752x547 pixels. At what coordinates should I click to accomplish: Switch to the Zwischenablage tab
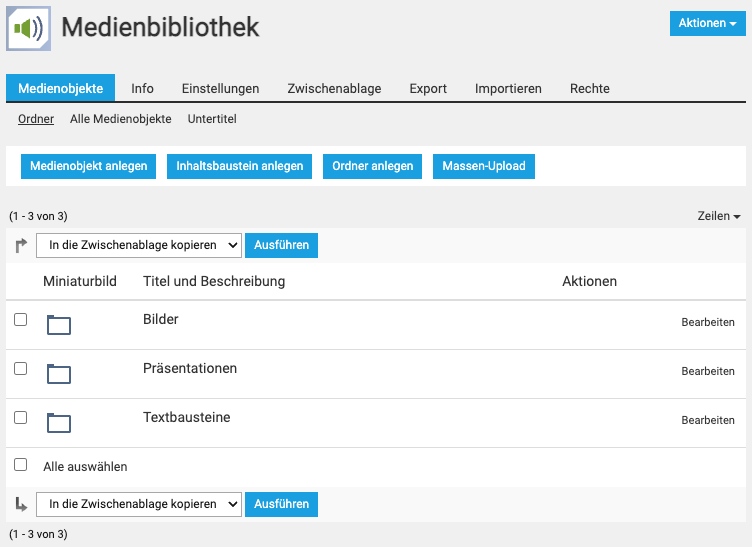(x=334, y=88)
